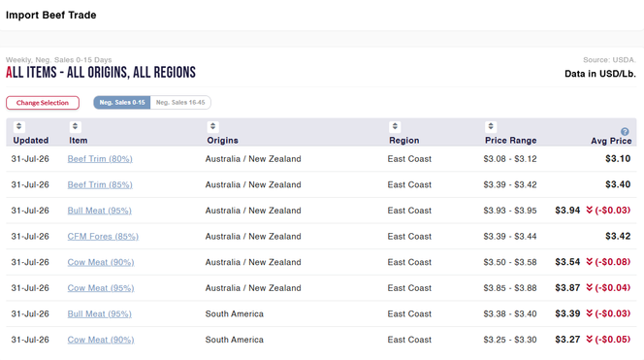
Task: Click average price $3.10
Action: coord(618,158)
